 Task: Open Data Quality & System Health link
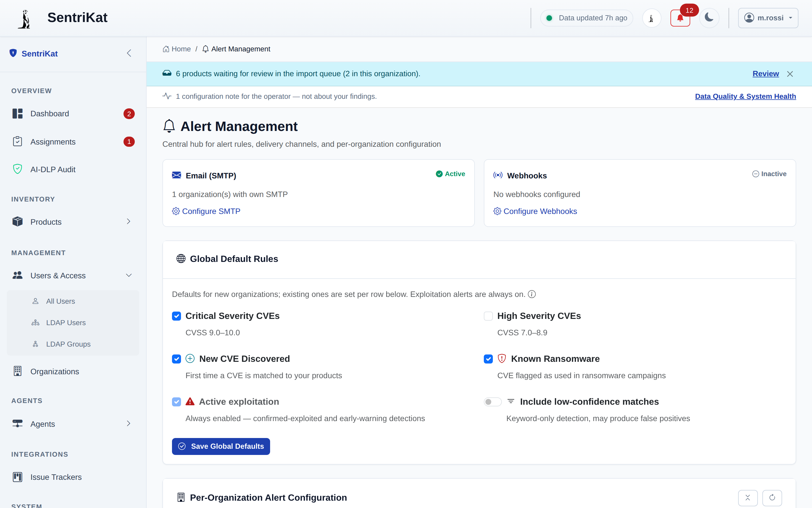tap(745, 97)
